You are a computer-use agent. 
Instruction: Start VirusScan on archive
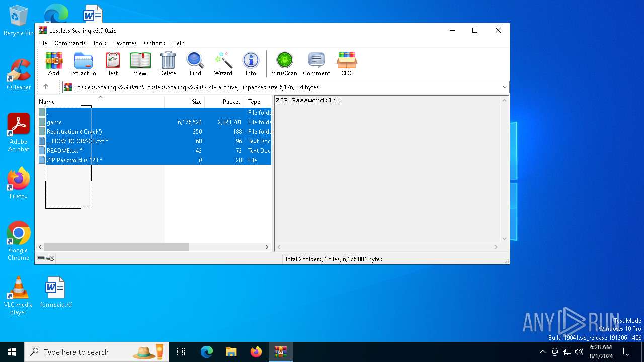[x=284, y=64]
